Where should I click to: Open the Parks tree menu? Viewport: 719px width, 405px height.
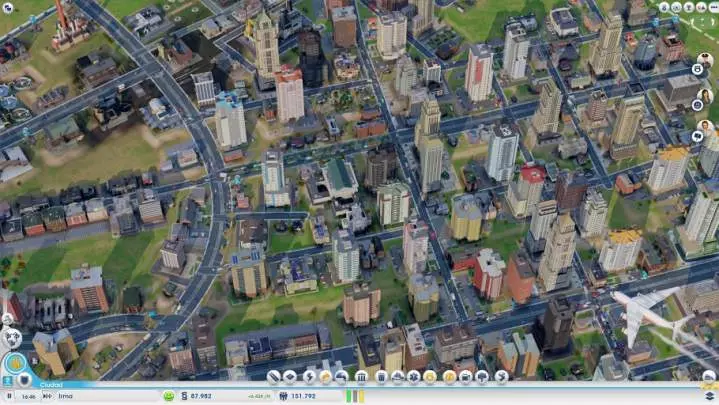click(482, 377)
